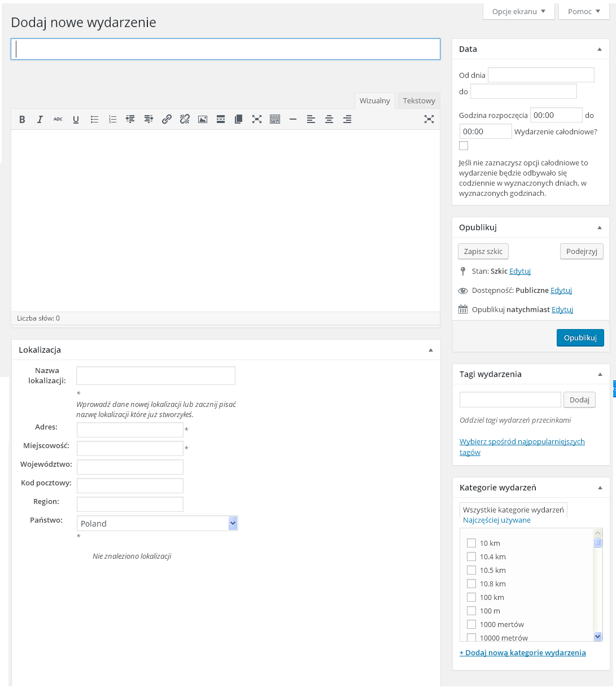Switch to the Wizualny editor tab

[x=375, y=100]
